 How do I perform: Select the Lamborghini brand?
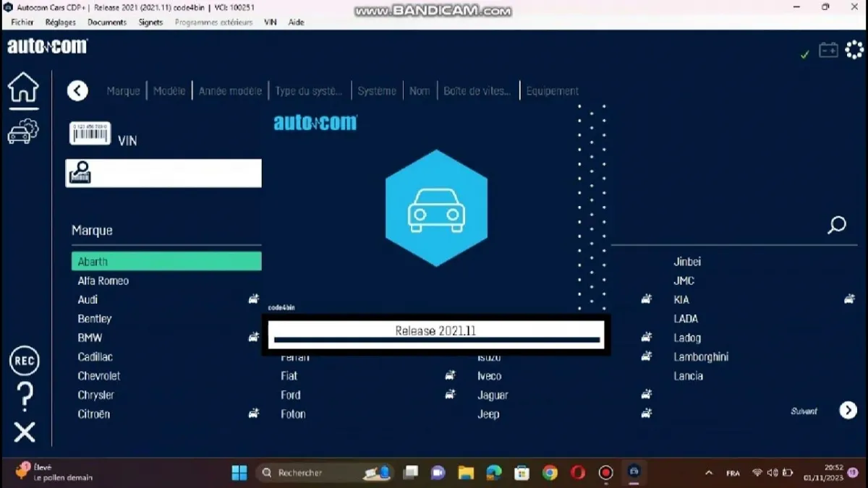pos(701,357)
